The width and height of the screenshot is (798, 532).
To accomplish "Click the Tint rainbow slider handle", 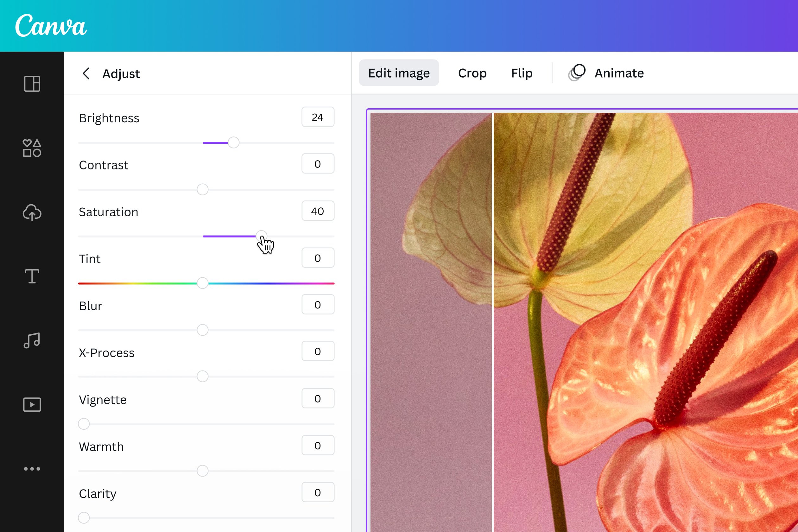I will (x=203, y=283).
